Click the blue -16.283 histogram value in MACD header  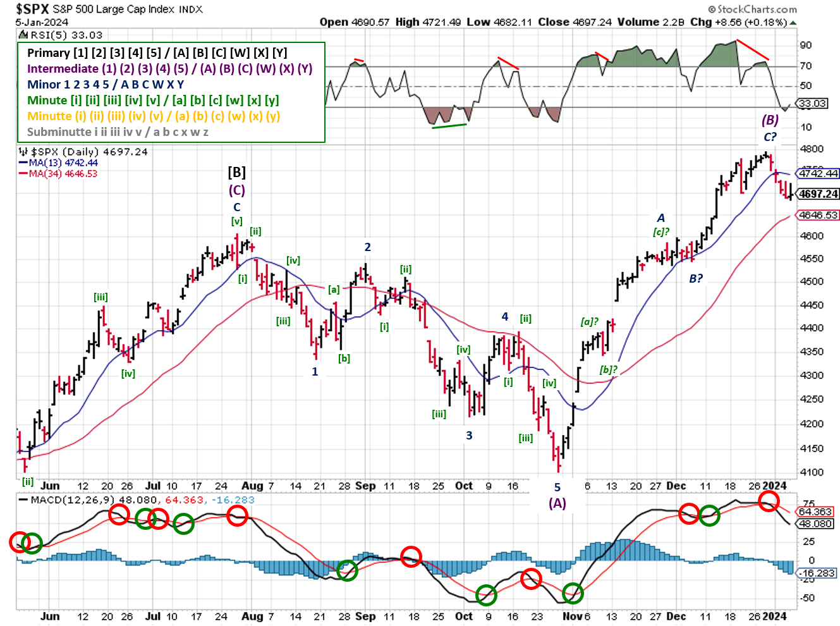click(233, 500)
